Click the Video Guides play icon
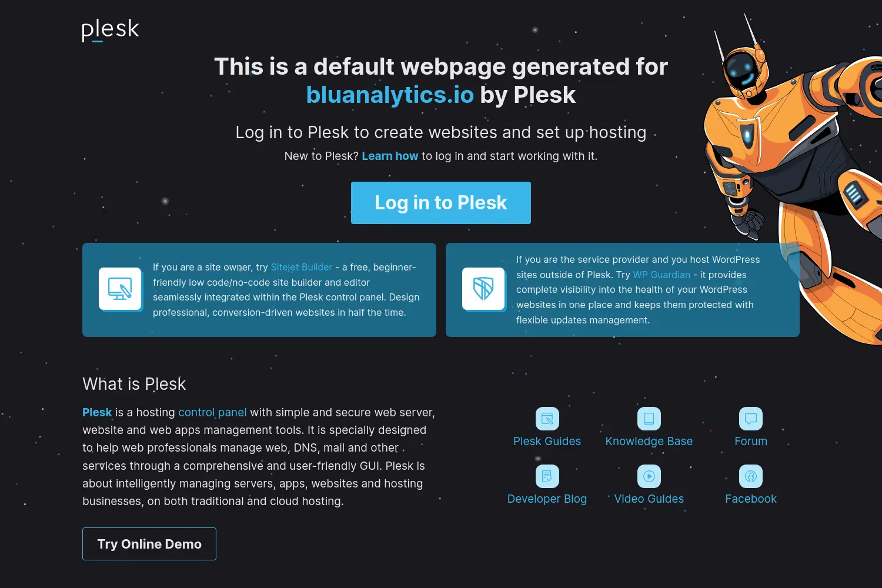This screenshot has width=882, height=588. (649, 476)
